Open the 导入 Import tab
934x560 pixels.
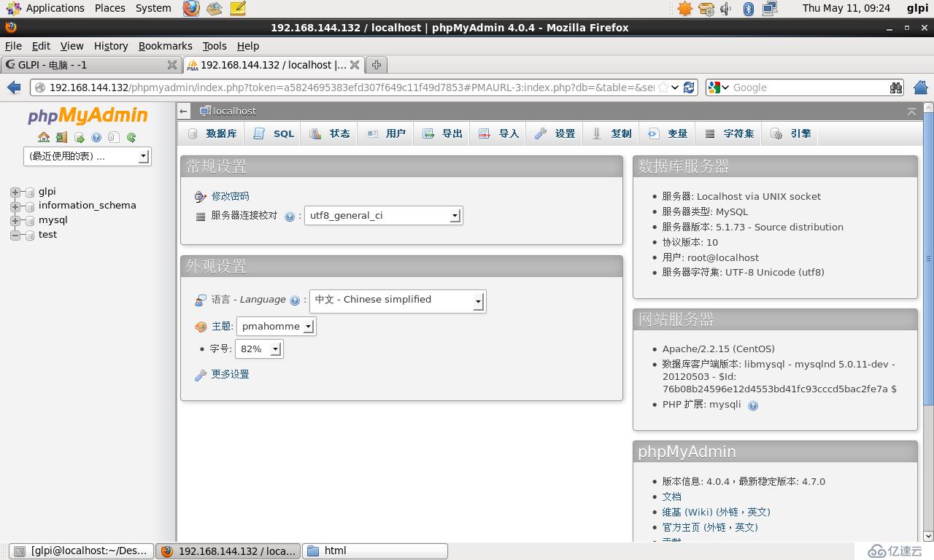click(x=498, y=133)
